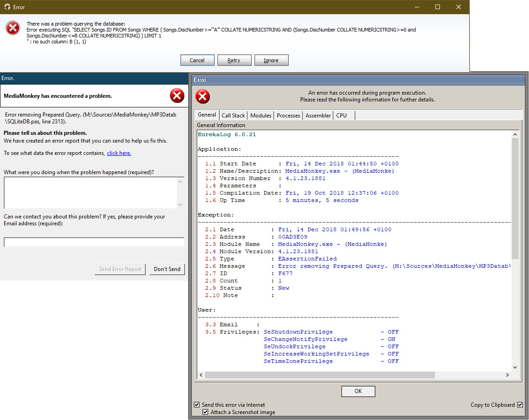Toggle the Copy to Clipboard checkbox

tap(520, 405)
